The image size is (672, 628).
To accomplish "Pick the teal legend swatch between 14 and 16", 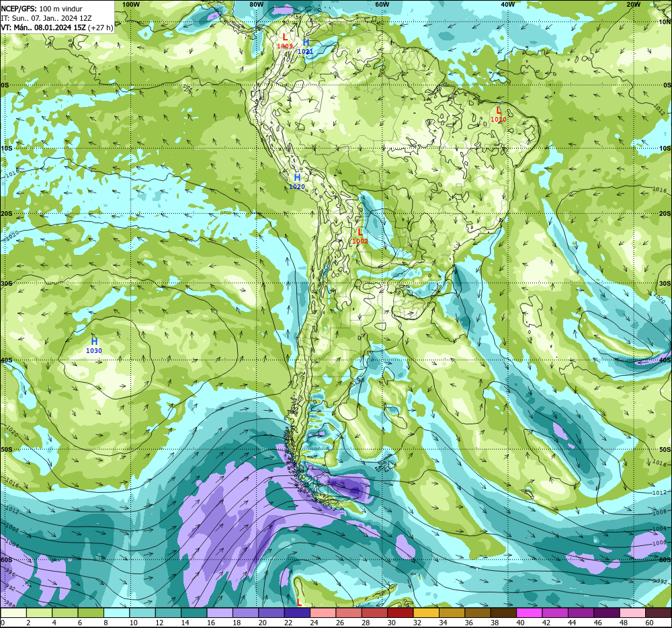I will tap(194, 613).
